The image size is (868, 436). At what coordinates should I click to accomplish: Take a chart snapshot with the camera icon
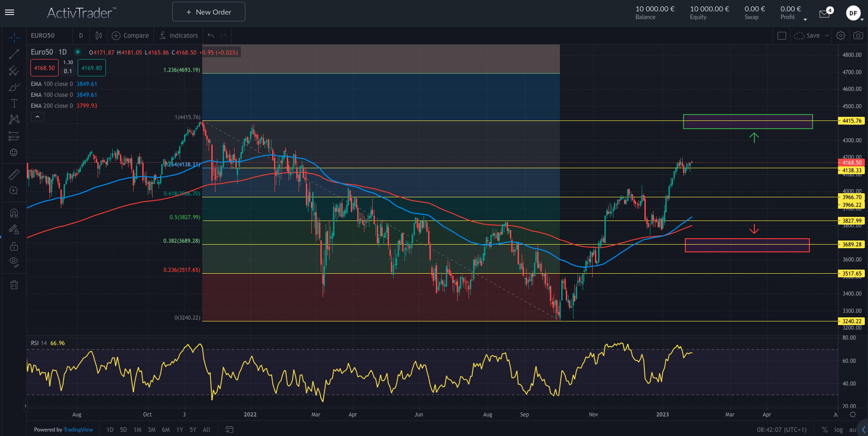tap(858, 35)
